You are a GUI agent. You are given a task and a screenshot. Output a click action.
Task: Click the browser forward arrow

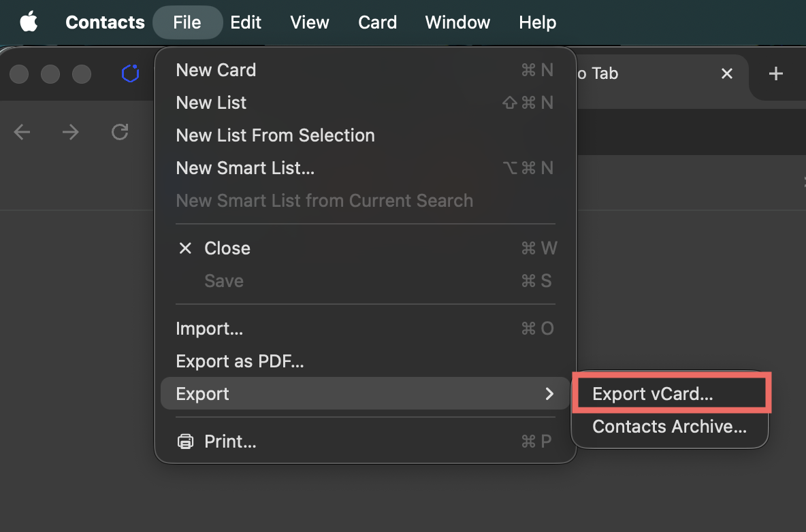click(71, 132)
